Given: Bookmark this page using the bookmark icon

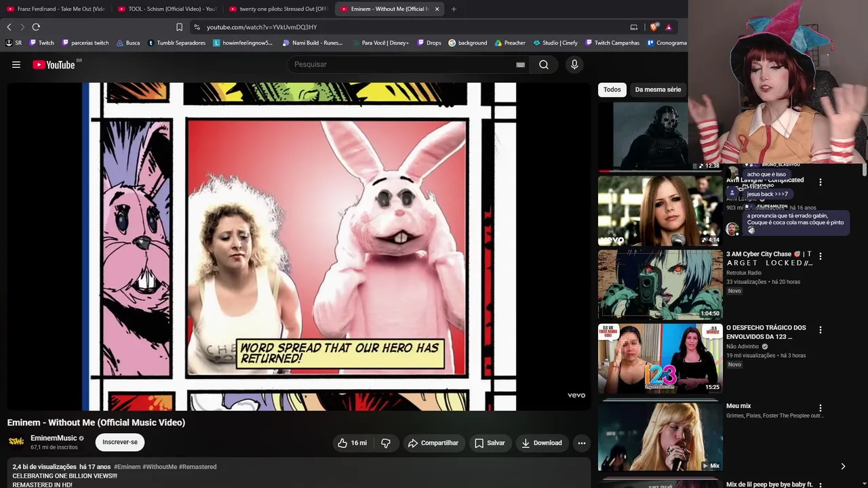Looking at the screenshot, I should (179, 27).
